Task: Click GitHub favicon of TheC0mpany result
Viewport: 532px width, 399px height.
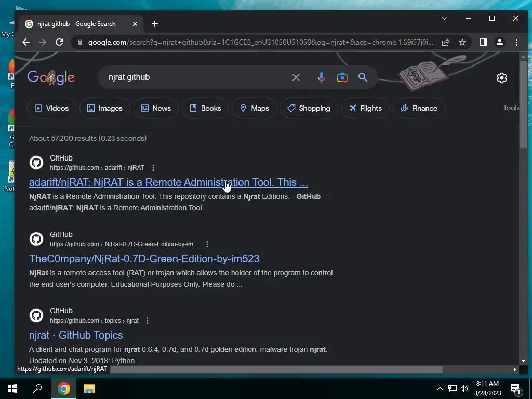Action: point(36,239)
